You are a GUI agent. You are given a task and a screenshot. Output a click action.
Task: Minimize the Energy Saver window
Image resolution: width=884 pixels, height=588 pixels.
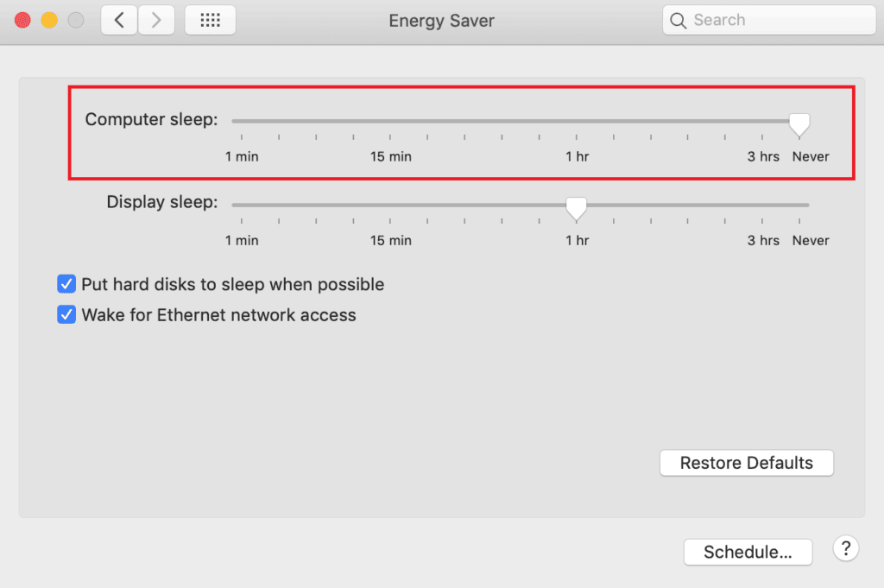coord(49,21)
